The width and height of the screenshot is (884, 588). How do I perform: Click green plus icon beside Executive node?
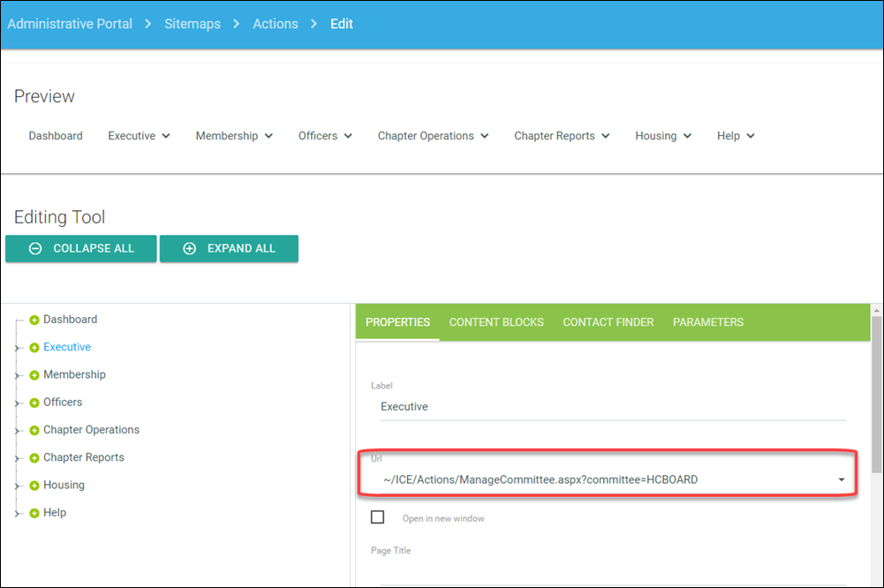click(34, 348)
